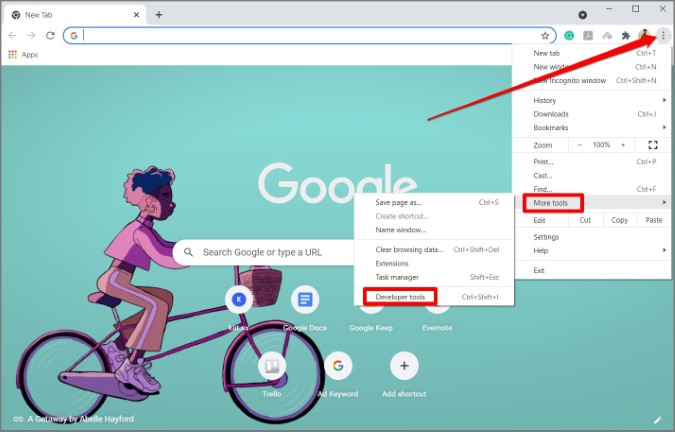Expand the More tools submenu
This screenshot has height=432, width=675.
point(592,203)
